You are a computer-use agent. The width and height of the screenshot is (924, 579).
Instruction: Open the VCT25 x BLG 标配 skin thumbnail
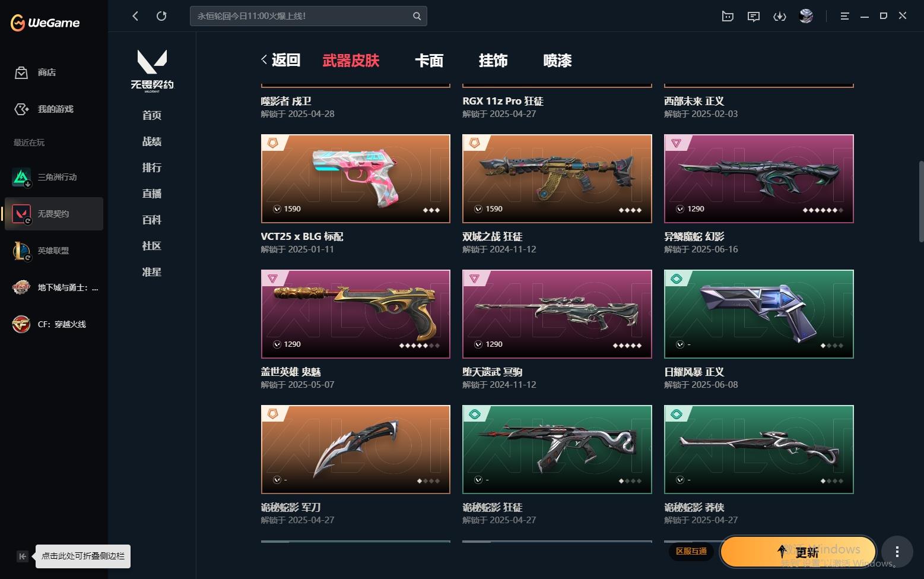pyautogui.click(x=355, y=179)
